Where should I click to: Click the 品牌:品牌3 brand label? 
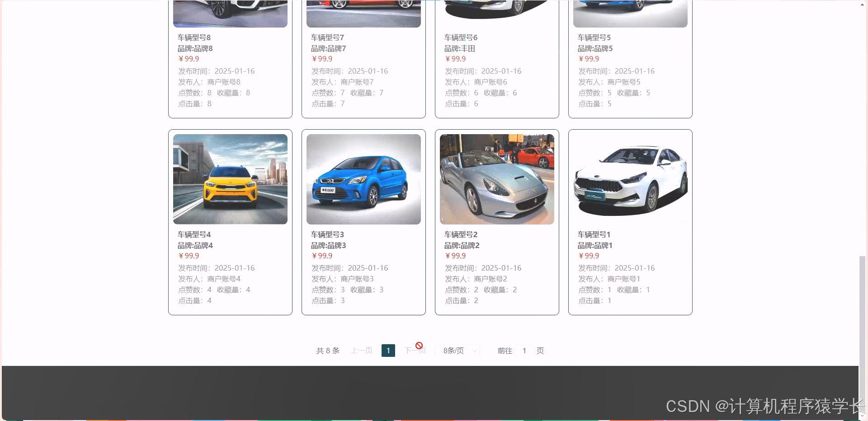(x=328, y=245)
